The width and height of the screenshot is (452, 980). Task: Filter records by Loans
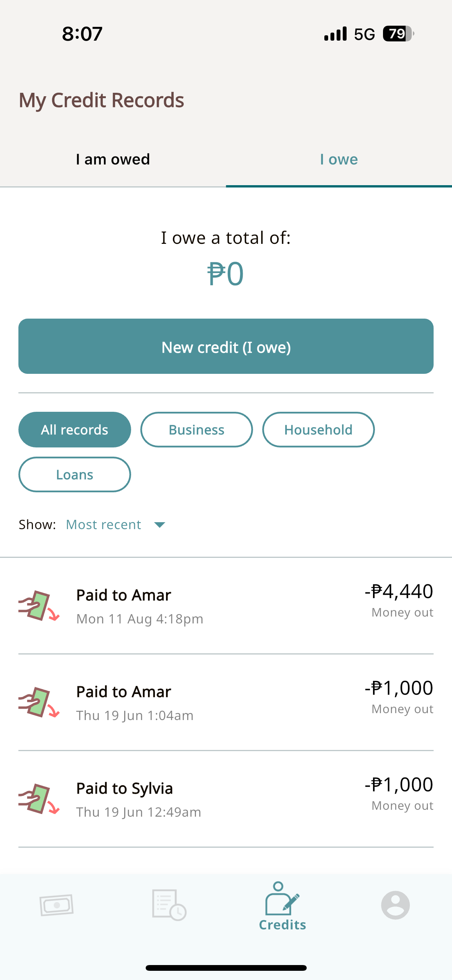tap(75, 475)
